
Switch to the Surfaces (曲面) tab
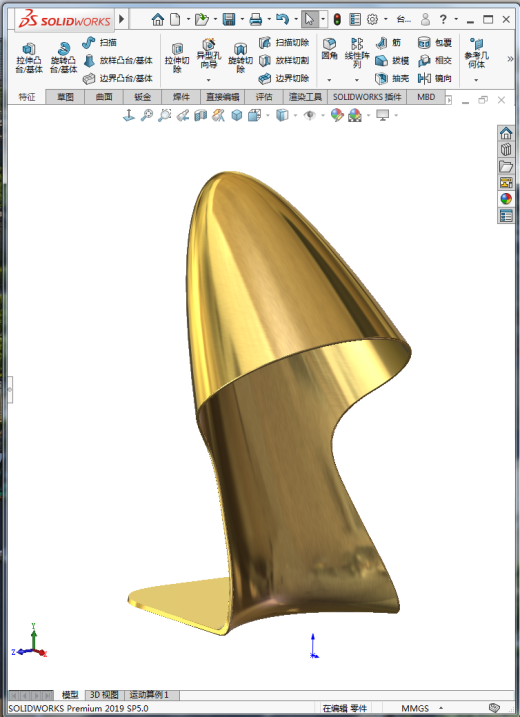pyautogui.click(x=104, y=97)
